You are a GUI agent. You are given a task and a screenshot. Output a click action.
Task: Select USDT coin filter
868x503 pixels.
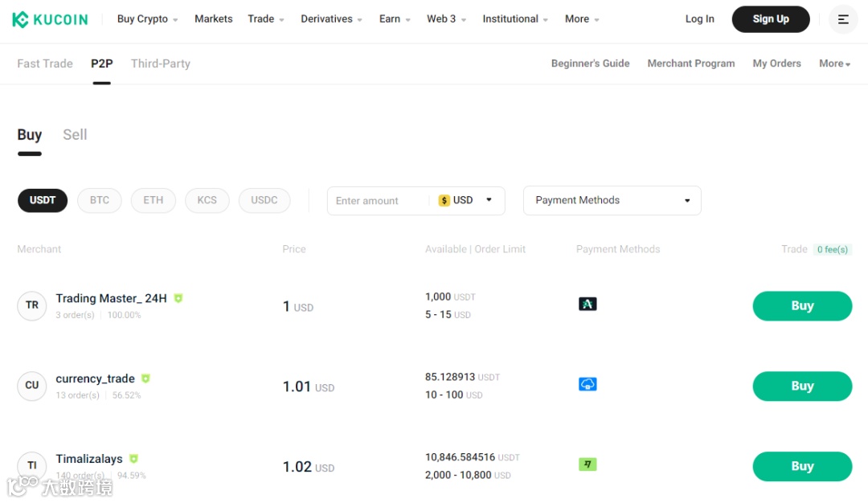pyautogui.click(x=43, y=200)
